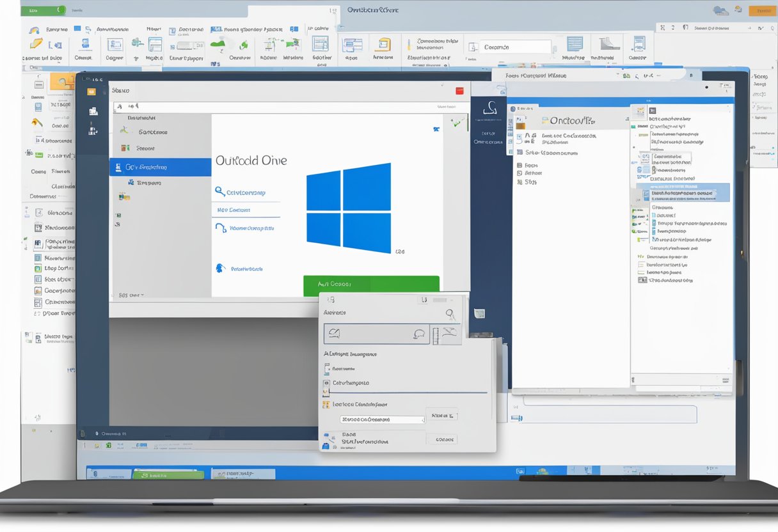Click the upper button beside the popup's combo box
This screenshot has width=778, height=532.
[x=441, y=416]
